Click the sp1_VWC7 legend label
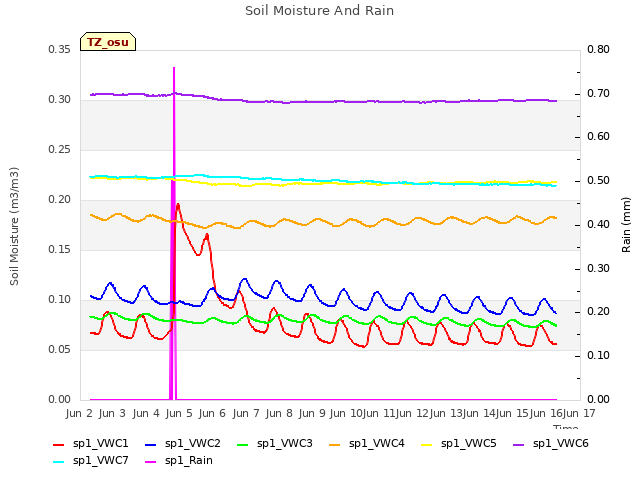Image resolution: width=640 pixels, height=480 pixels. 100,460
